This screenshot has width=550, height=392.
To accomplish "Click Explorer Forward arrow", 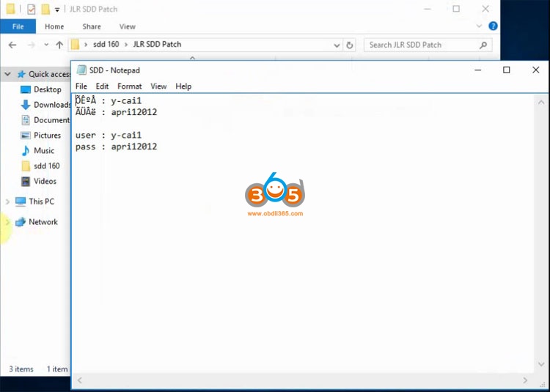I will (32, 45).
